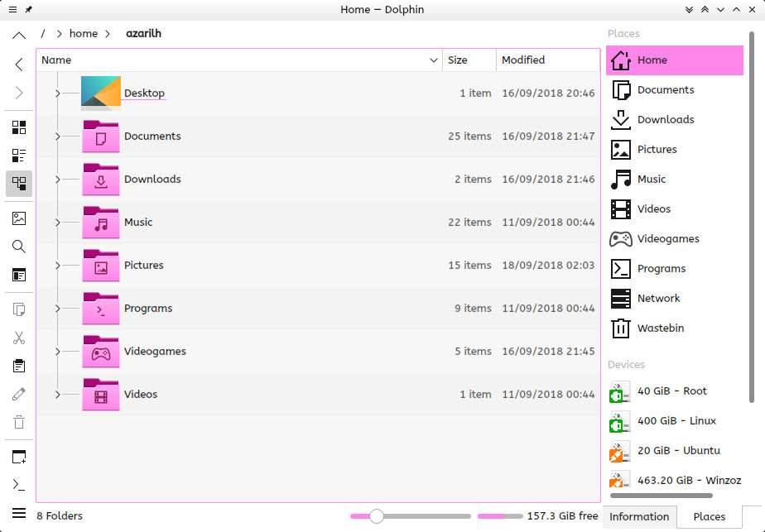Screen dimensions: 765x532
Task: Go up to parent folder arrow
Action: tap(19, 35)
